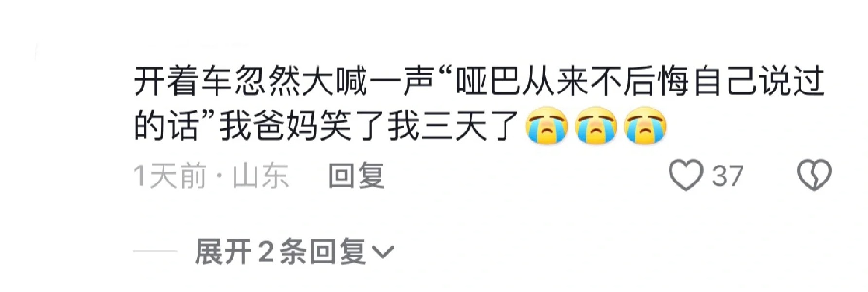
Task: Click the word 展开 in reply expander
Action: 223,252
